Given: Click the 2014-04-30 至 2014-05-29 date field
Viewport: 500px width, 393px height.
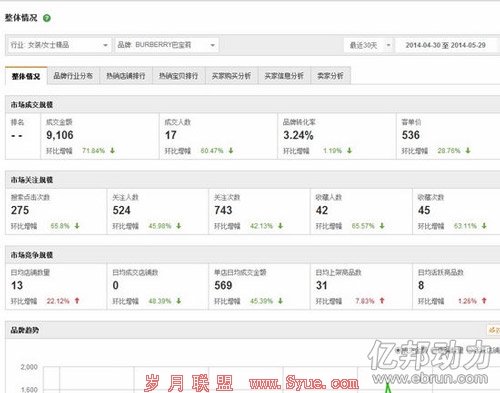Looking at the screenshot, I should pyautogui.click(x=446, y=45).
